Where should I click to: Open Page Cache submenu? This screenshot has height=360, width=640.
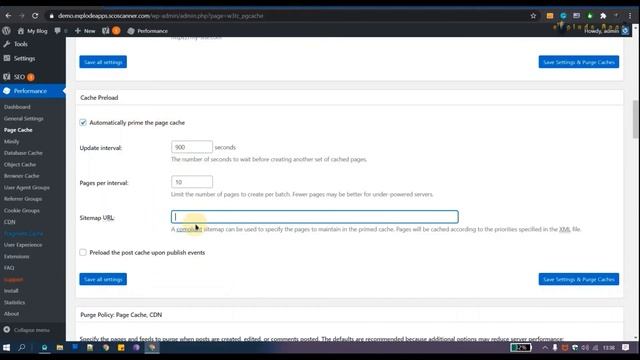(x=18, y=130)
